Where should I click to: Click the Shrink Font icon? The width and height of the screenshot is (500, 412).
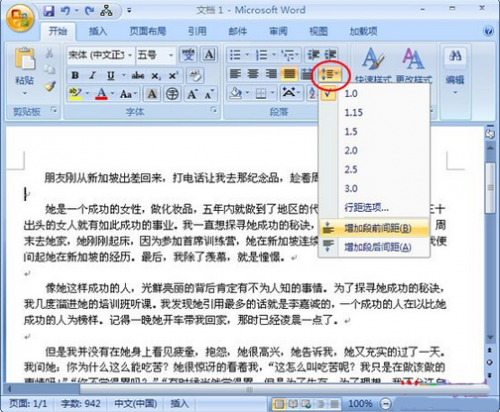[209, 94]
